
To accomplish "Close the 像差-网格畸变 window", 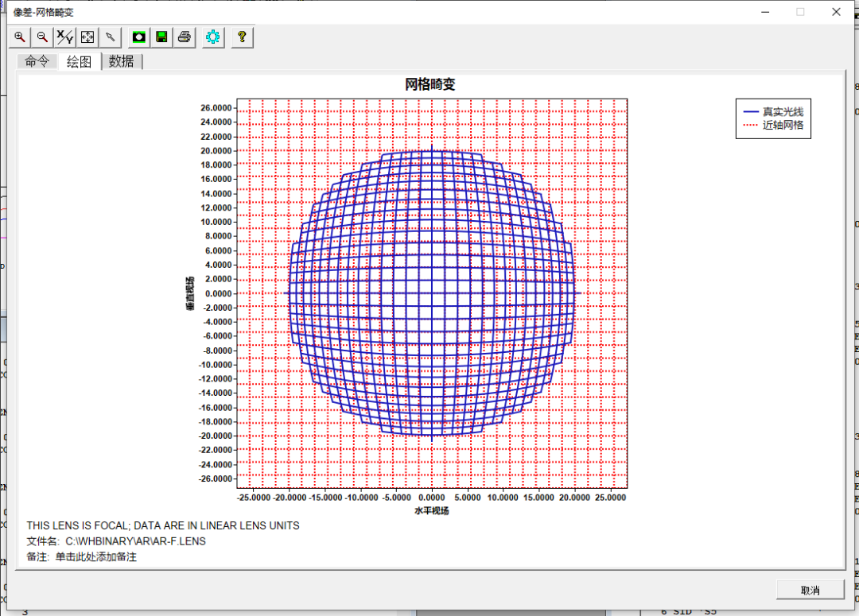I will point(836,12).
